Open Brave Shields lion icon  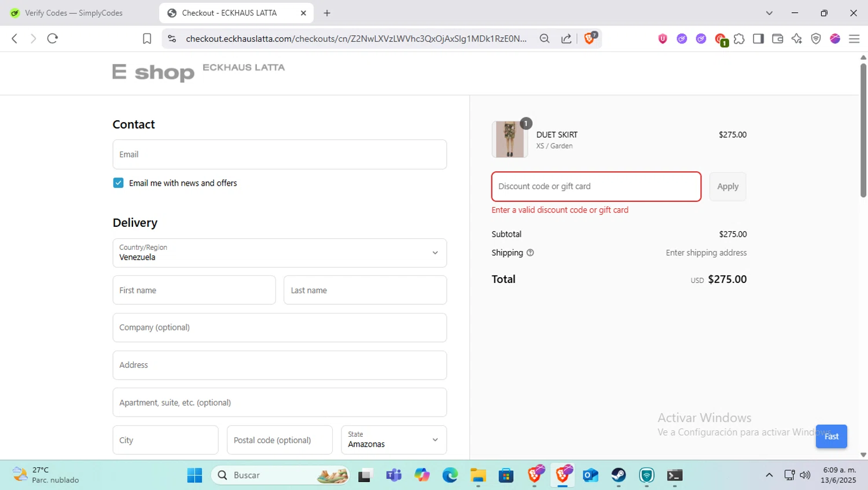590,38
